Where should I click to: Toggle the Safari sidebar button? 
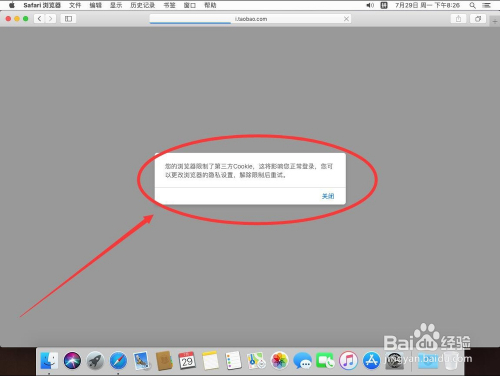68,19
